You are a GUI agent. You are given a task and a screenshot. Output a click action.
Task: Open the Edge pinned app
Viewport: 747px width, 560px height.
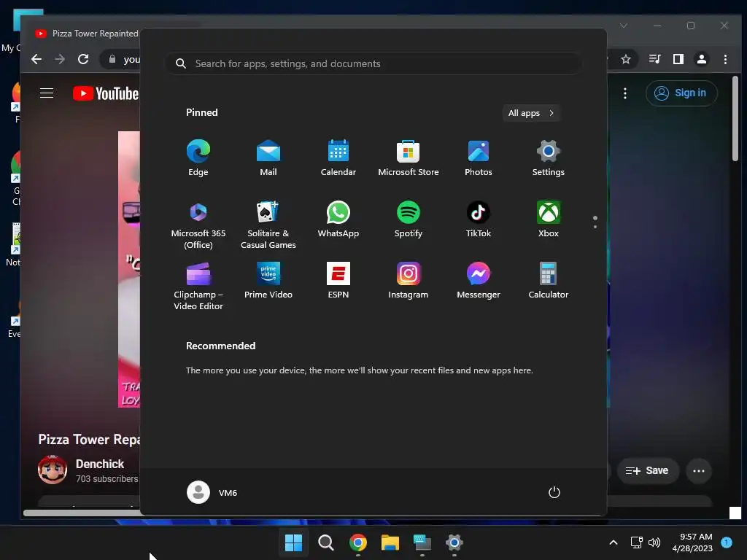(x=198, y=158)
